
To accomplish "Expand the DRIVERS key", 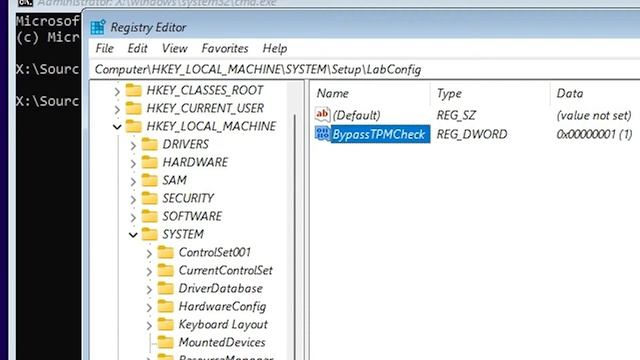I will [x=133, y=145].
